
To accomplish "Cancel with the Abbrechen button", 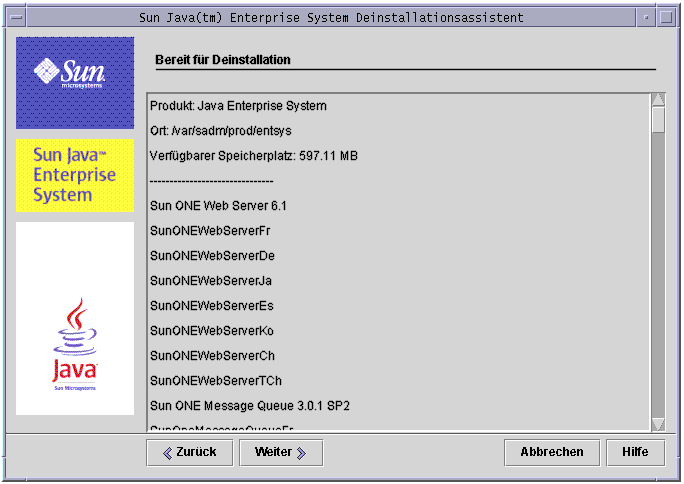I will (x=552, y=453).
